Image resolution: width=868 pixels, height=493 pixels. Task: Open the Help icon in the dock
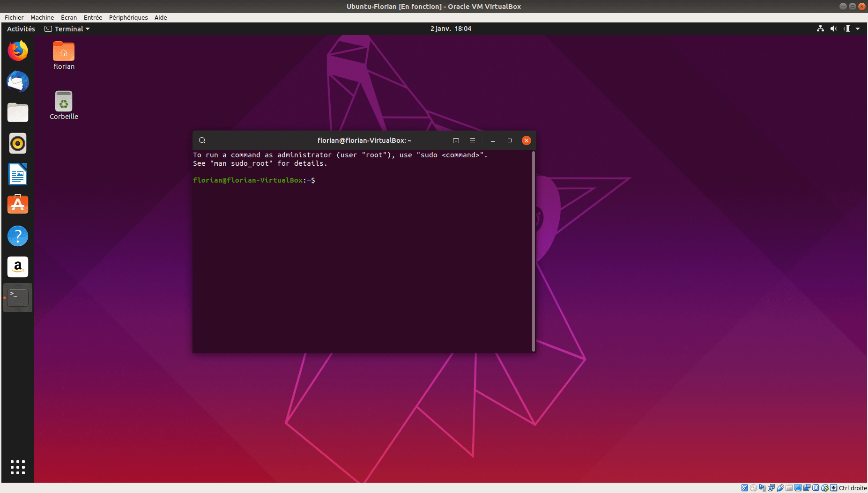click(x=18, y=236)
